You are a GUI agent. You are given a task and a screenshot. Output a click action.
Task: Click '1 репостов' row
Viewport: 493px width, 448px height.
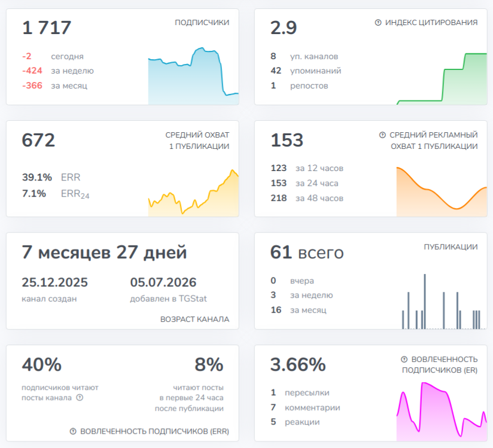[x=299, y=86]
